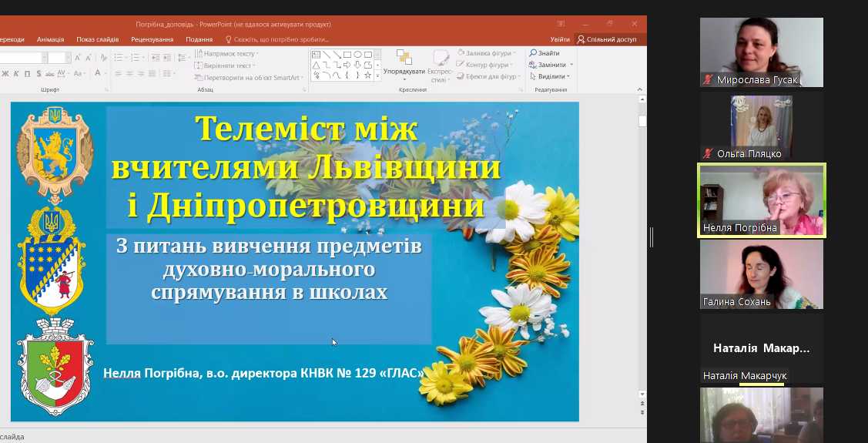Center align text
The image size is (868, 443).
tap(129, 73)
